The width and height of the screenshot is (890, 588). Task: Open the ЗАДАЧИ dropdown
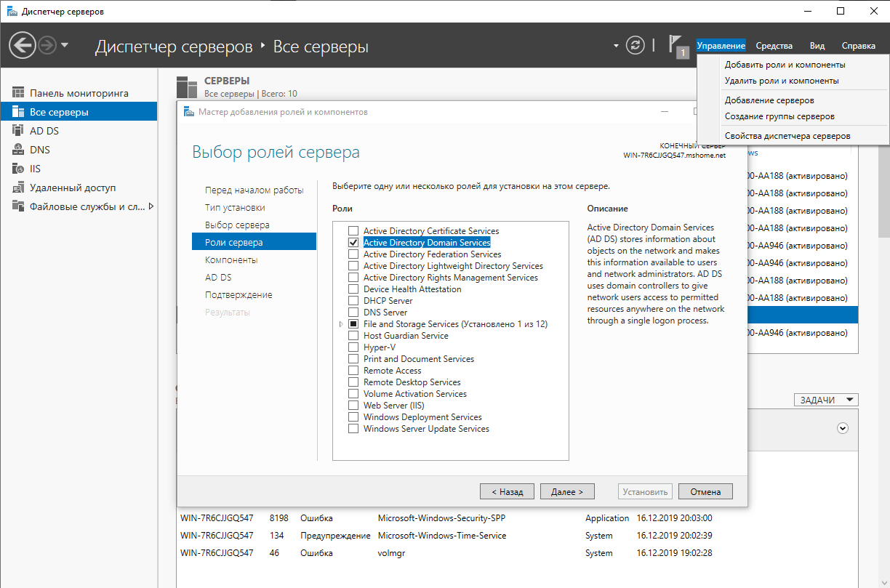point(825,399)
